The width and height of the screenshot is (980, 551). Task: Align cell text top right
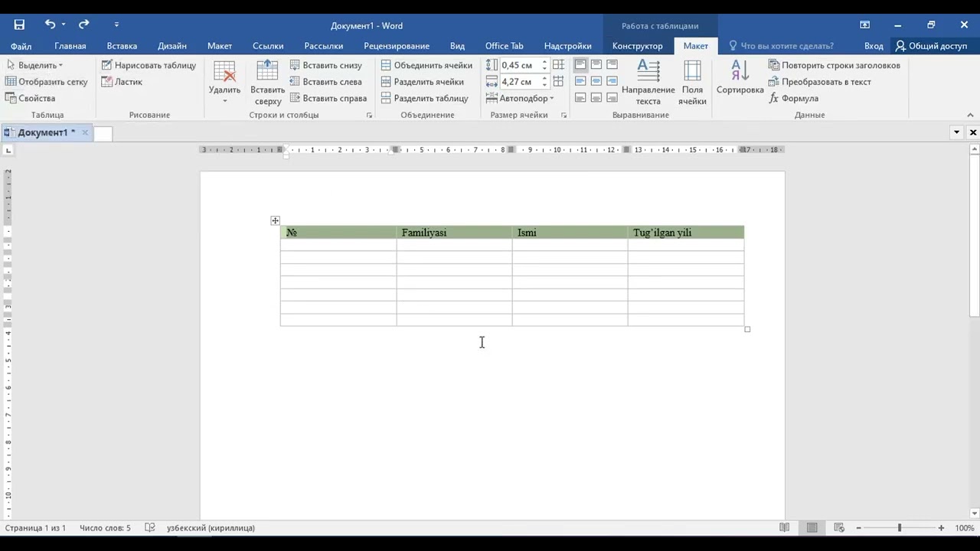(x=612, y=65)
